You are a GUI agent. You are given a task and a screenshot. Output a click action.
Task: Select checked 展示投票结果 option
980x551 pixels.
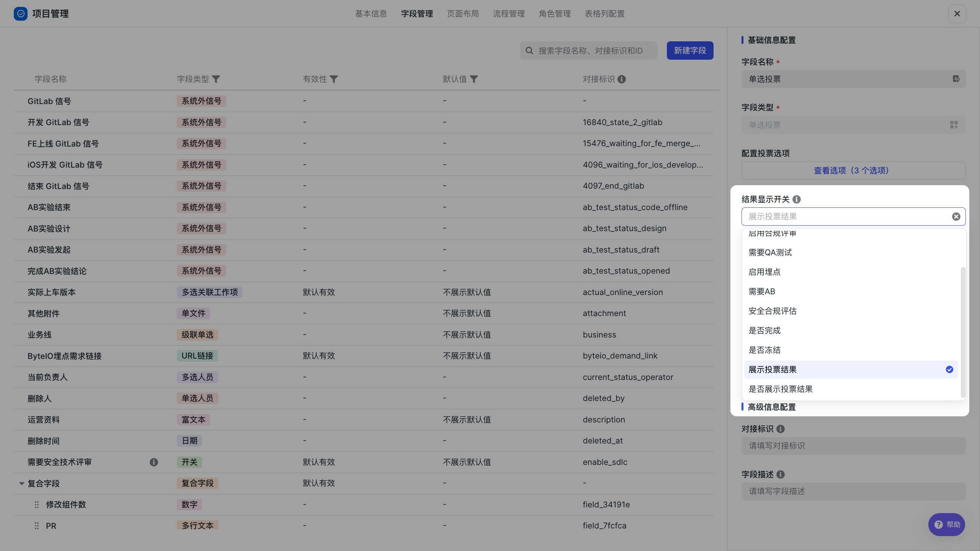pyautogui.click(x=851, y=370)
